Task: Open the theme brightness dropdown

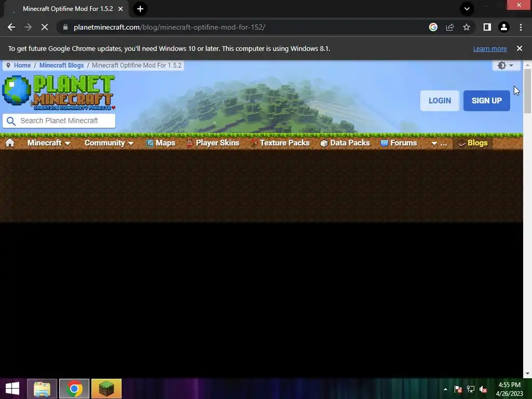Action: pyautogui.click(x=506, y=65)
